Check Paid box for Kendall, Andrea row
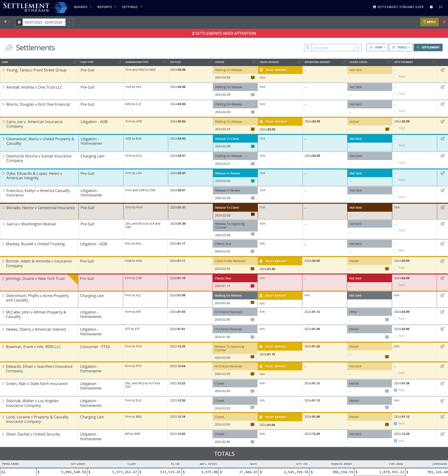The width and height of the screenshot is (448, 476). (396, 94)
